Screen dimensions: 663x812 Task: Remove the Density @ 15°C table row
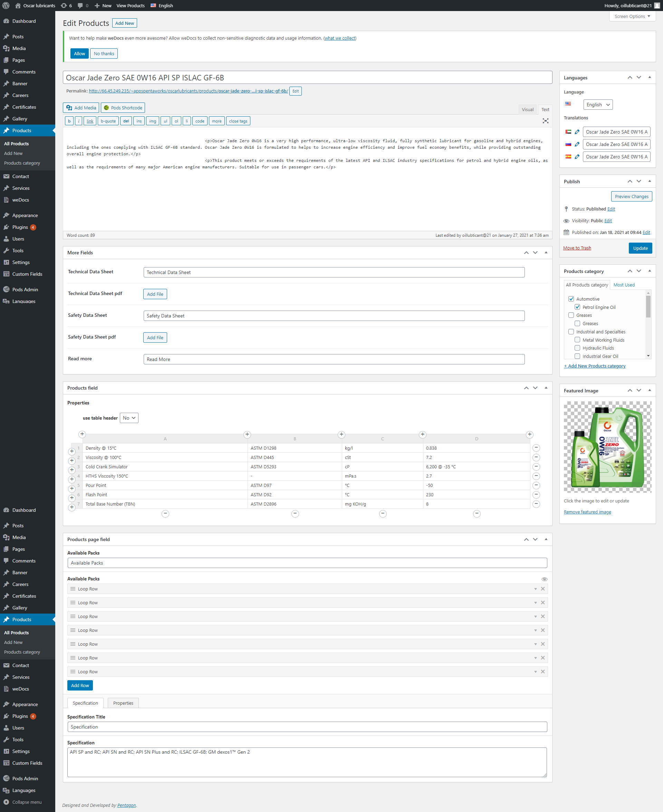tap(536, 448)
